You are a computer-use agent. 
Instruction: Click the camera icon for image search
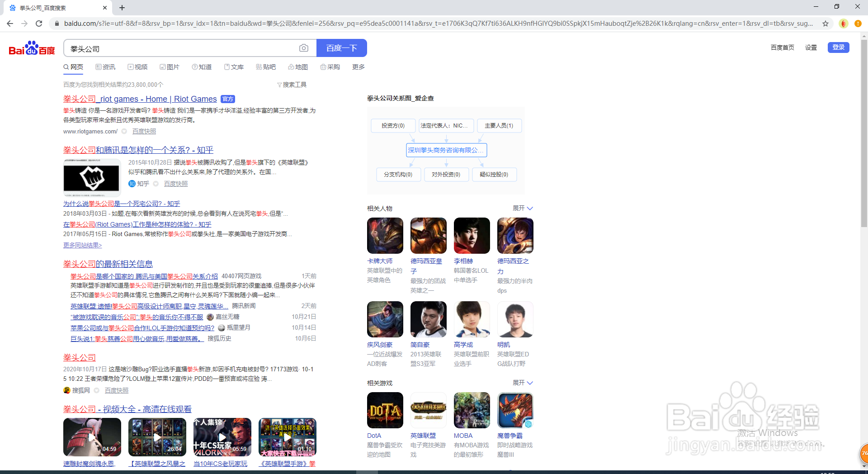pos(303,48)
